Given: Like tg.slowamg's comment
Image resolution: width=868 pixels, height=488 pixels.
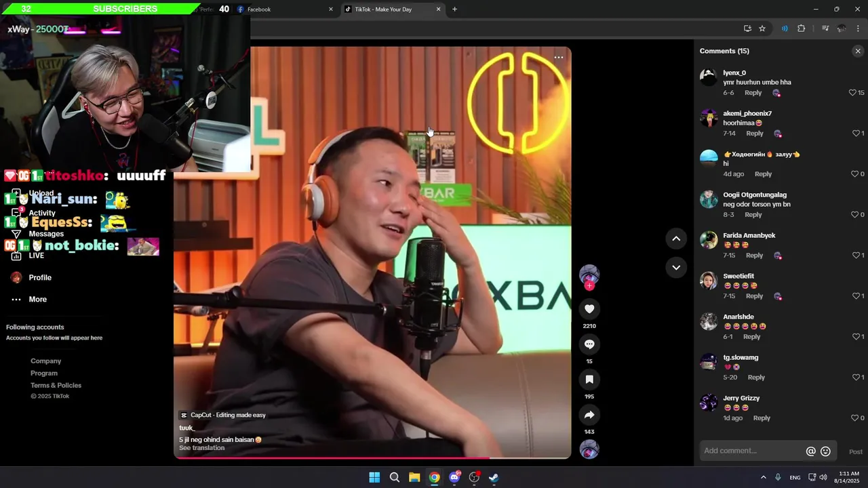Looking at the screenshot, I should point(856,378).
